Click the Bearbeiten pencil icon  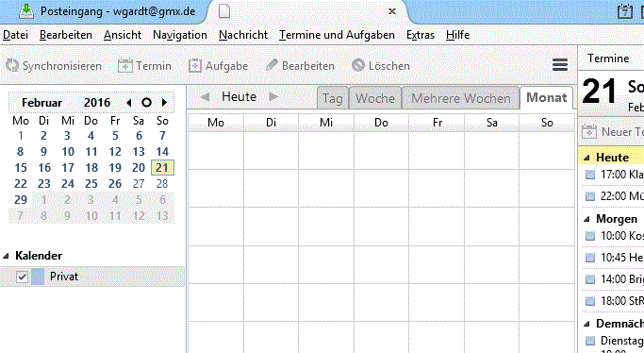(x=272, y=65)
